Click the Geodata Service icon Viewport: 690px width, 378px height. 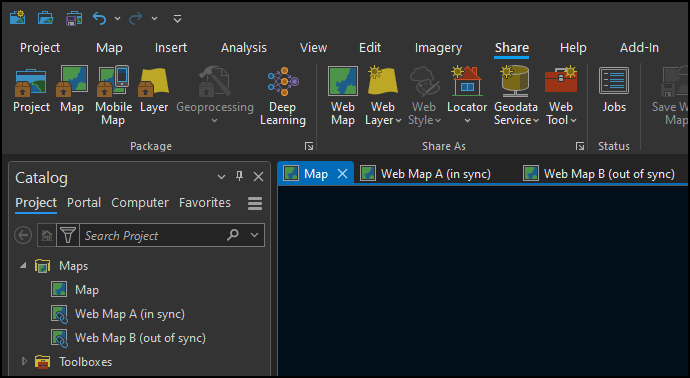pyautogui.click(x=515, y=81)
